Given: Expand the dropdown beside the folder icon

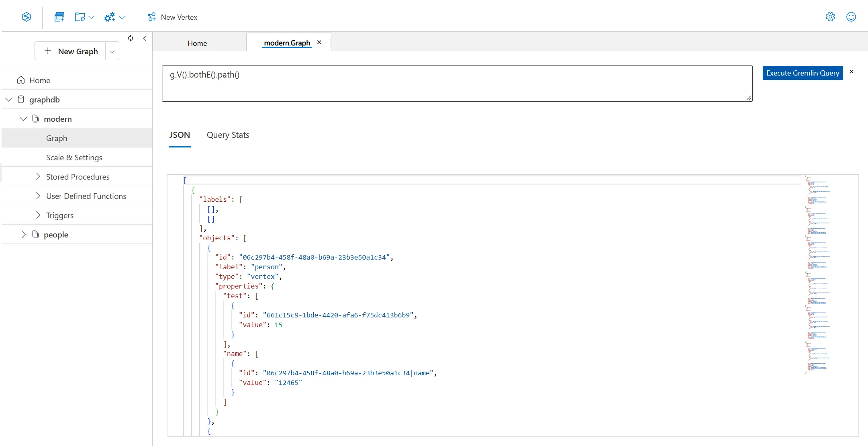Looking at the screenshot, I should tap(91, 17).
